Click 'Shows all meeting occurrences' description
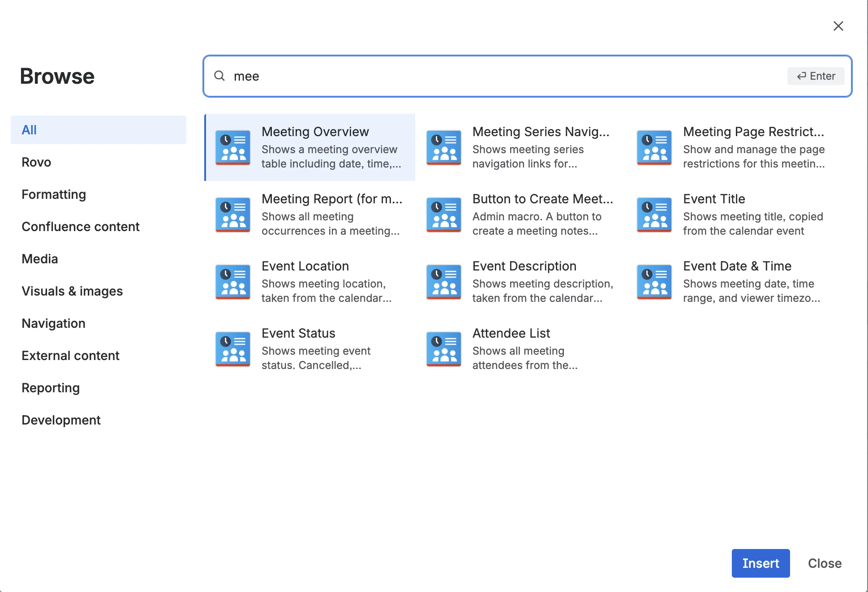The width and height of the screenshot is (868, 592). [x=331, y=223]
